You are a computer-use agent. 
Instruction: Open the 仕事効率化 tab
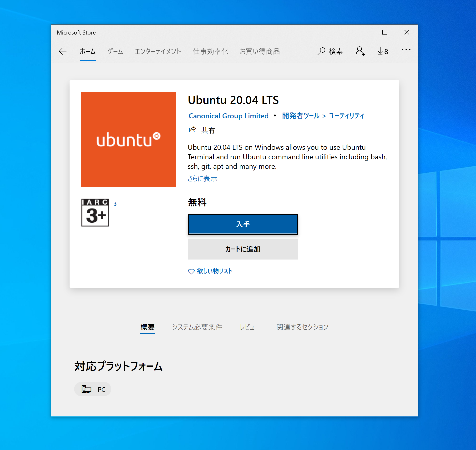pyautogui.click(x=211, y=51)
